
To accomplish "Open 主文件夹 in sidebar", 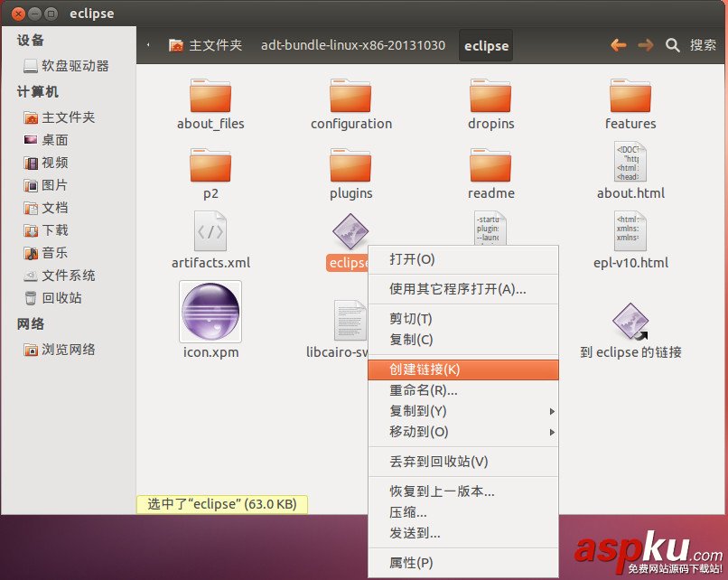I will coord(59,117).
